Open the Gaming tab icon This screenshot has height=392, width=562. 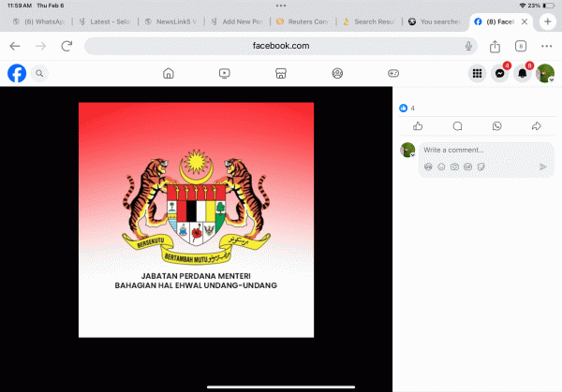[x=393, y=73]
